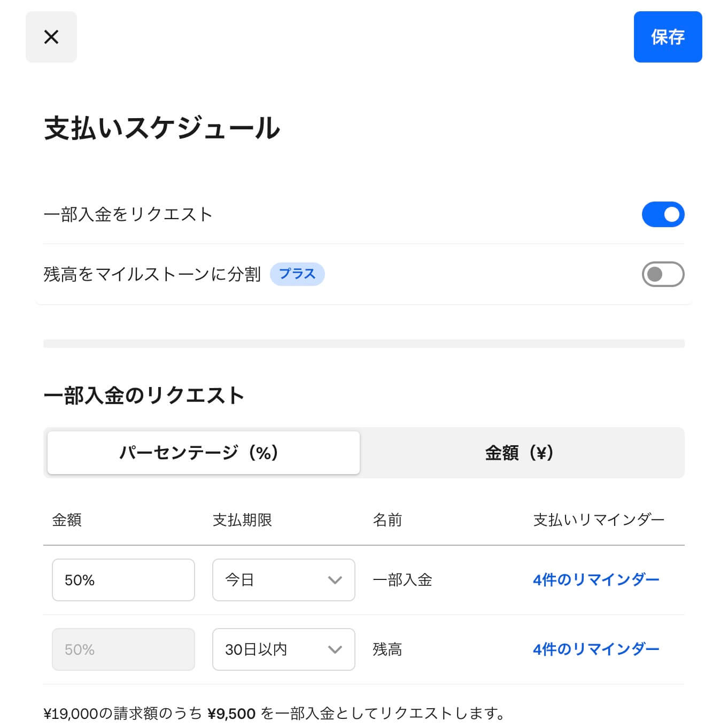Click the disabled 50% balance amount field
This screenshot has height=728, width=728.
tap(123, 649)
